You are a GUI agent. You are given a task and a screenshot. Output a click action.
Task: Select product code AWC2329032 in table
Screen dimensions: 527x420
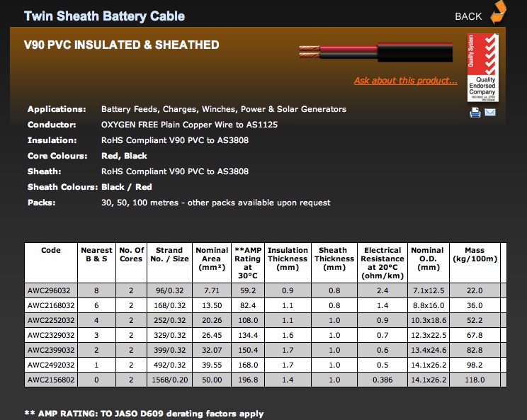tap(51, 335)
